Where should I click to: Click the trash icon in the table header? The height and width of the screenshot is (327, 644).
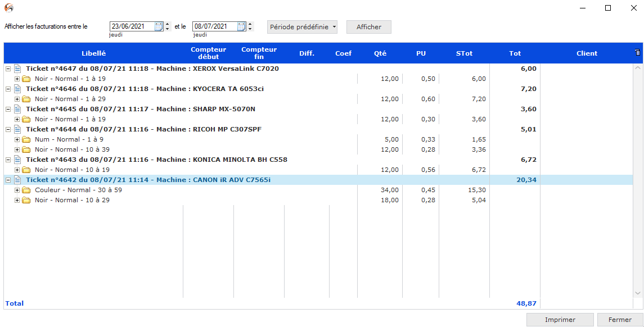(x=637, y=52)
